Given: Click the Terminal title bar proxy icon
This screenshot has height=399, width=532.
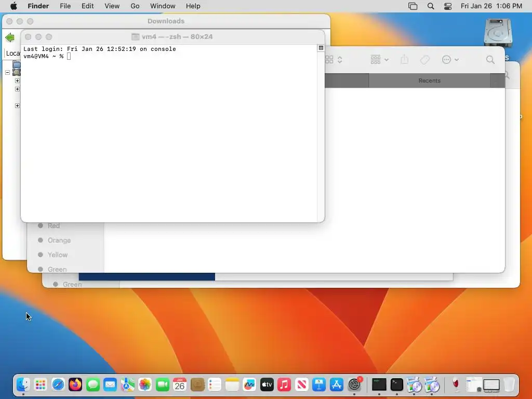Looking at the screenshot, I should coord(136,37).
